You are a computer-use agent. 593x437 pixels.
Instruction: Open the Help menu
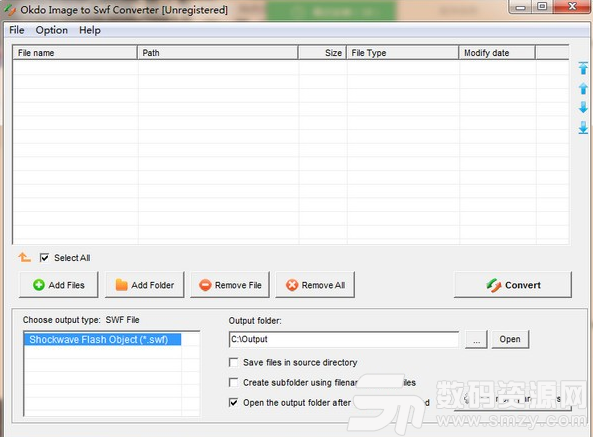click(x=90, y=30)
